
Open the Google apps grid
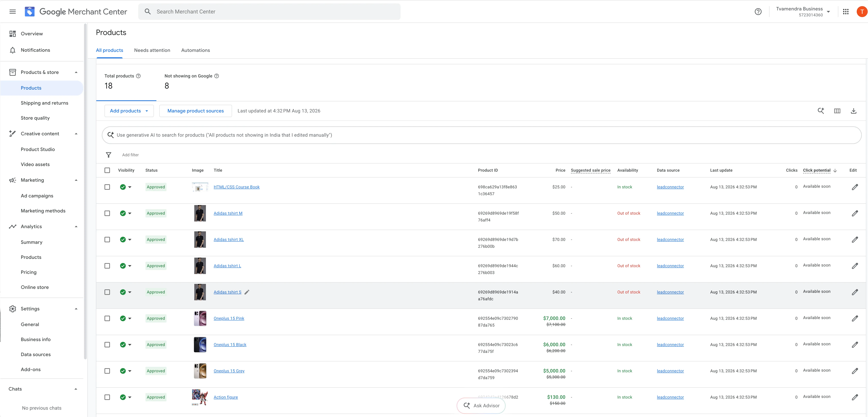click(x=845, y=11)
